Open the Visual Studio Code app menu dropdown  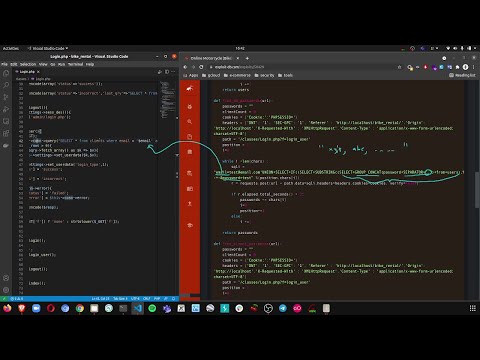(x=48, y=48)
